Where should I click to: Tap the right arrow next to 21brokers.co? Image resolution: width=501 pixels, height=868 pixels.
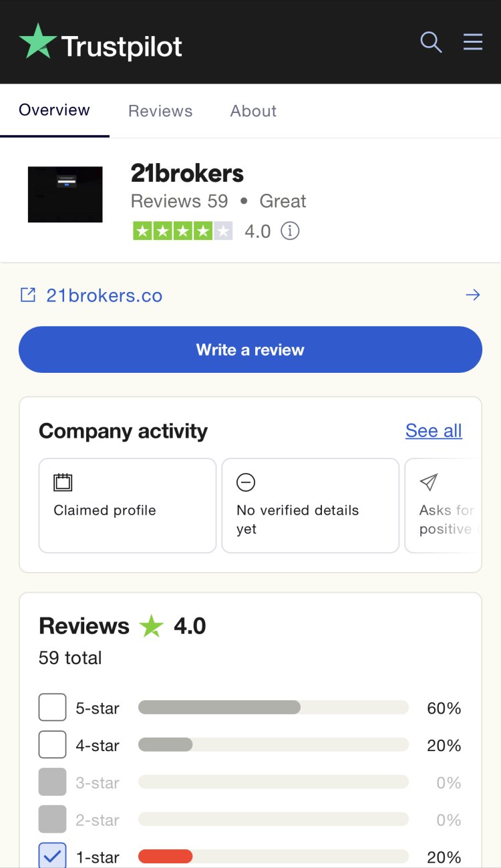(473, 295)
